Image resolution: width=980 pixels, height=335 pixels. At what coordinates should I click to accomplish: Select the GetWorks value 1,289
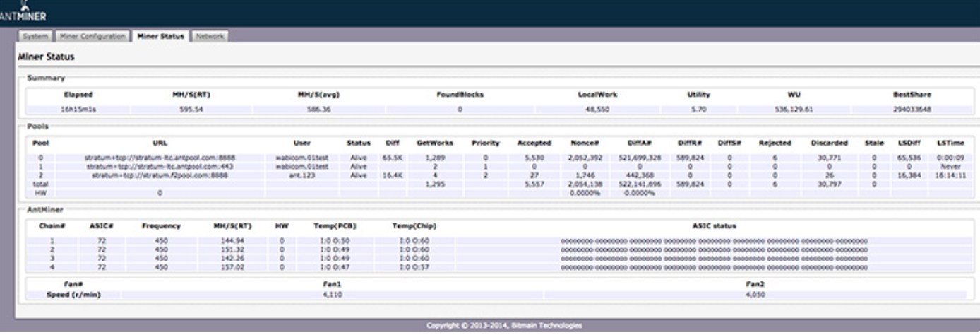coord(434,158)
